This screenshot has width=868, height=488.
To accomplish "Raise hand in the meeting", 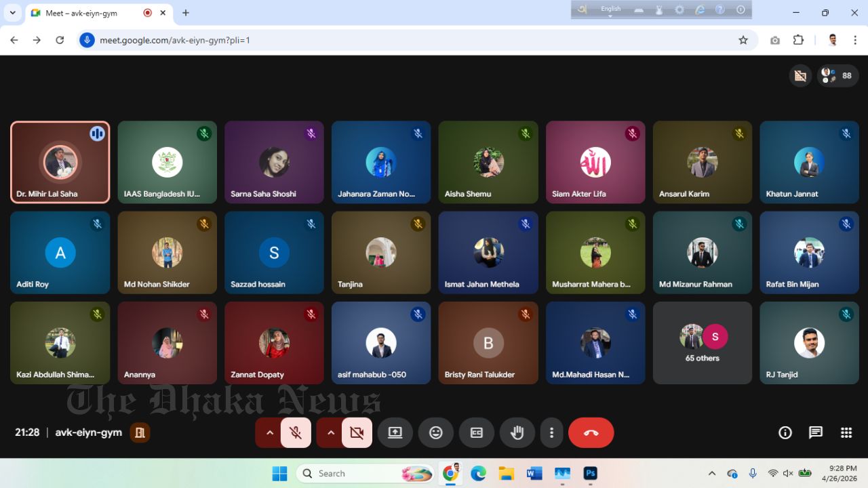I will pyautogui.click(x=517, y=432).
